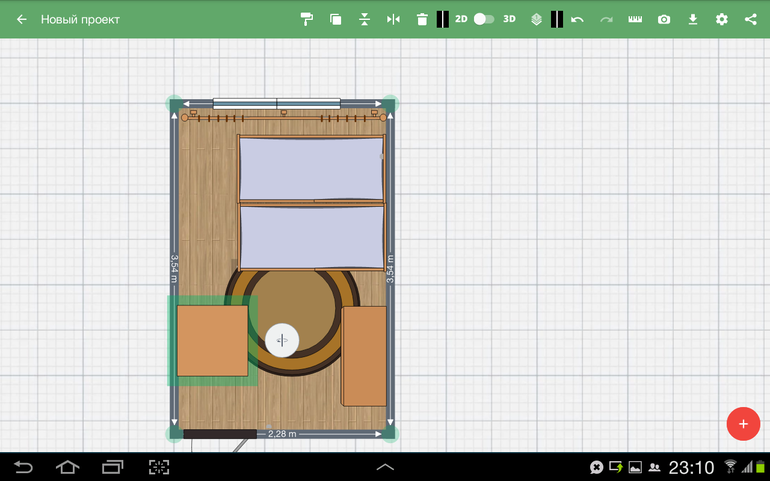Viewport: 770px width, 481px height.
Task: Download the project with the download icon
Action: coord(693,19)
